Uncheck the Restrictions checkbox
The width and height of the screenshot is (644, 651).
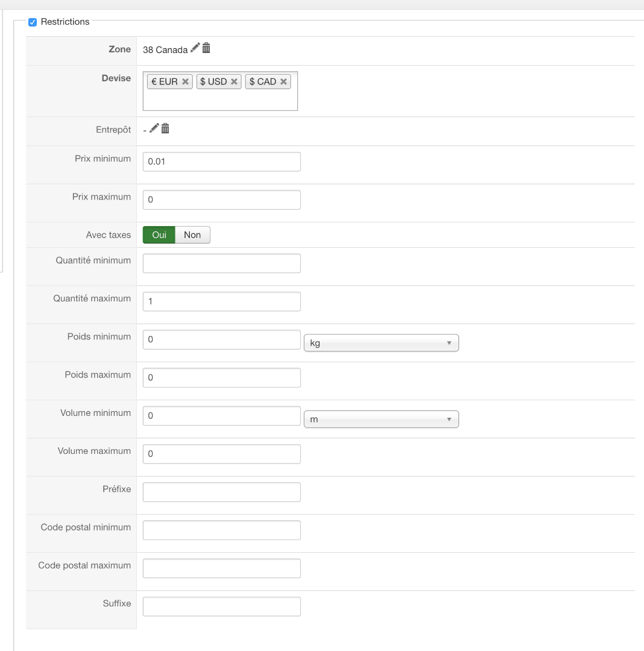[x=33, y=22]
